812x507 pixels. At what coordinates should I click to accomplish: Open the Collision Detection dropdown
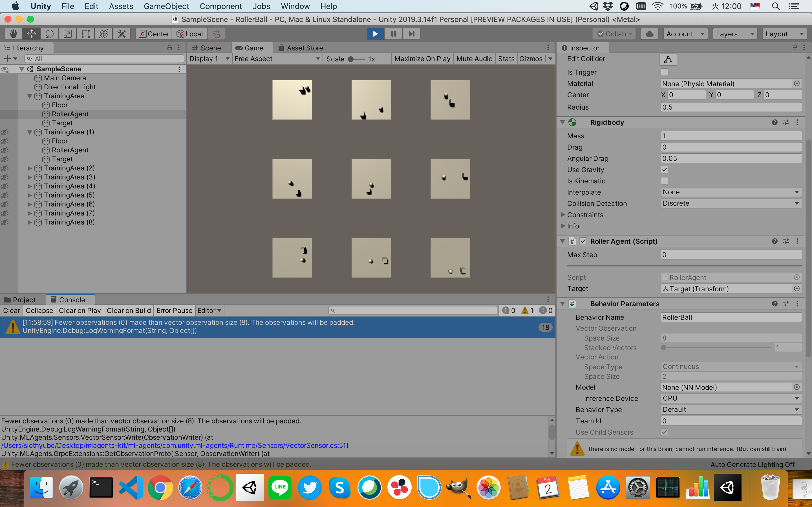pos(731,204)
